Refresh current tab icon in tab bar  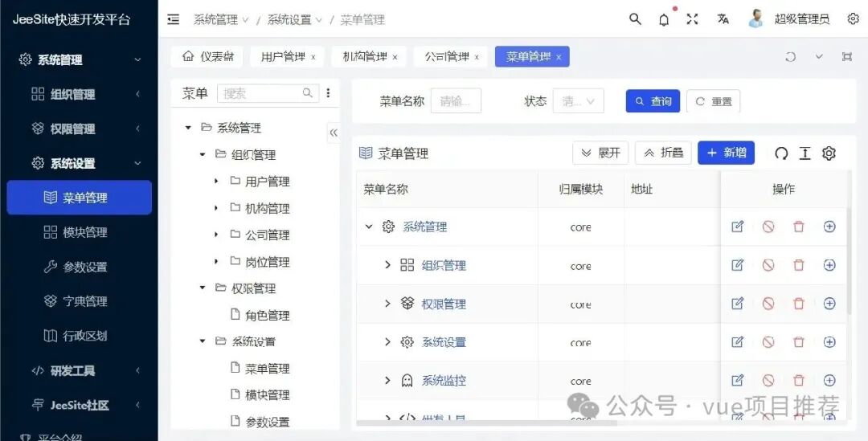click(791, 56)
